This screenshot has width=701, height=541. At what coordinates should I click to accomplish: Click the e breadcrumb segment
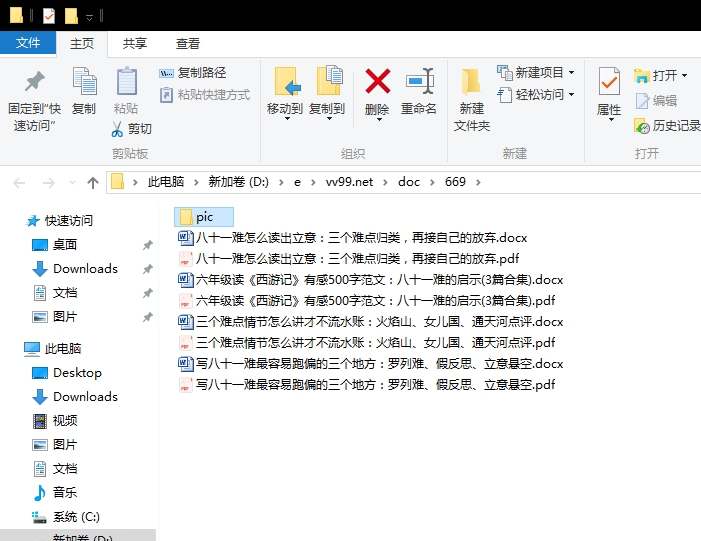click(x=297, y=182)
